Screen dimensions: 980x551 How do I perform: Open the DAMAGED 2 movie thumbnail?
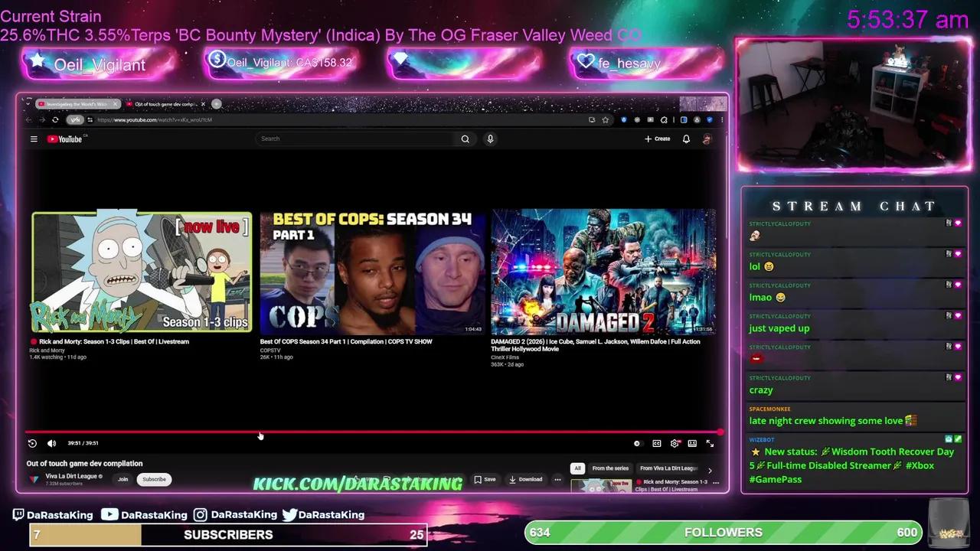point(603,272)
